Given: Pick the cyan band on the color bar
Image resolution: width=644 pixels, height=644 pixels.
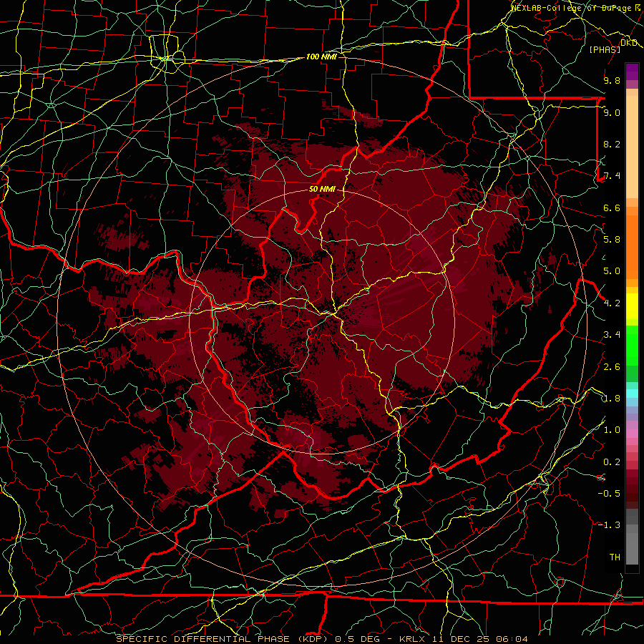Looking at the screenshot, I should 632,394.
